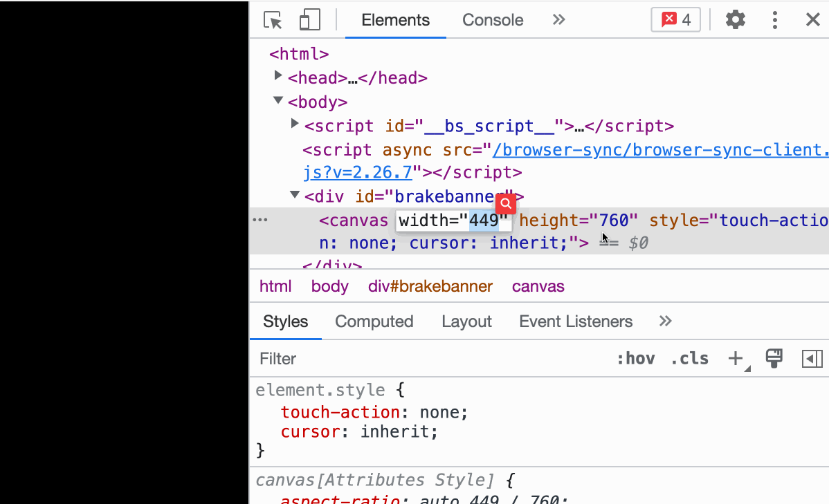Toggle the :hov element state panel

[x=635, y=359]
